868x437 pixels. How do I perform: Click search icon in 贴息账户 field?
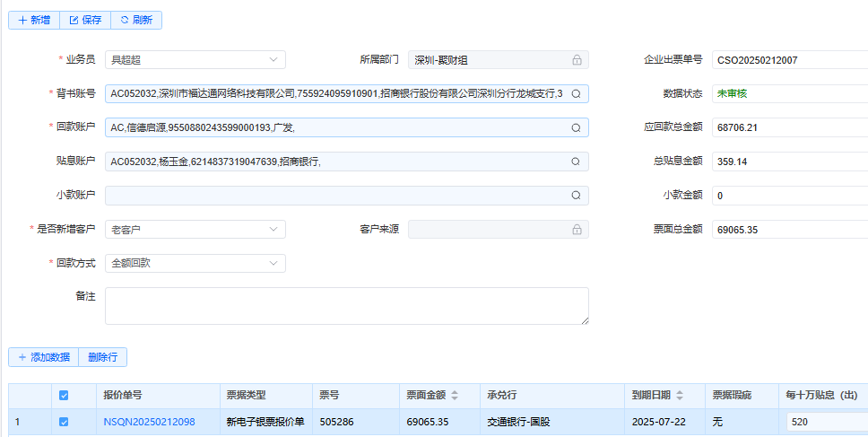(576, 162)
